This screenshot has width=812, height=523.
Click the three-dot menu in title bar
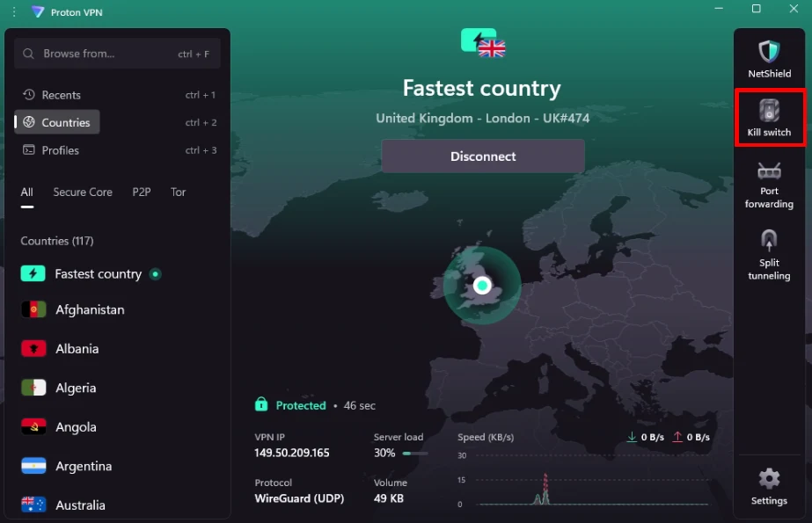(13, 11)
